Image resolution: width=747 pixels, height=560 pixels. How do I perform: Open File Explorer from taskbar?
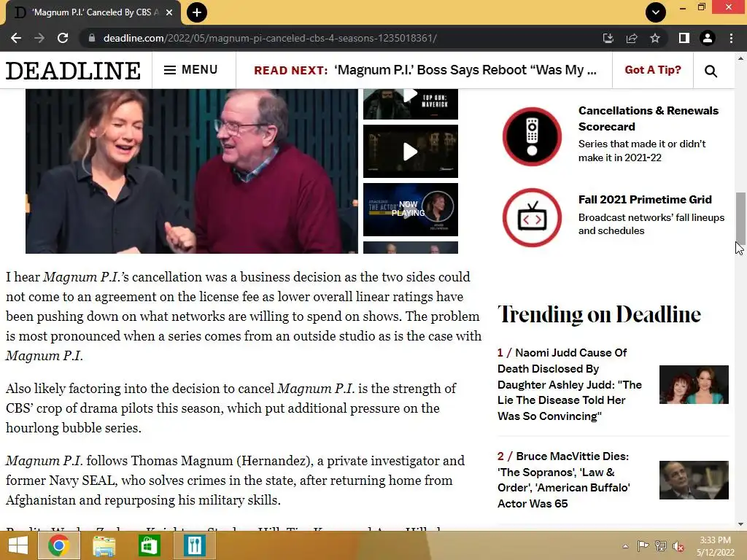point(104,545)
